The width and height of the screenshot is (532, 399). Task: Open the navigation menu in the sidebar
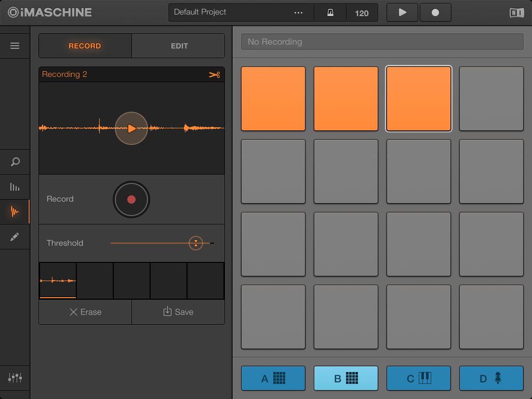point(15,45)
